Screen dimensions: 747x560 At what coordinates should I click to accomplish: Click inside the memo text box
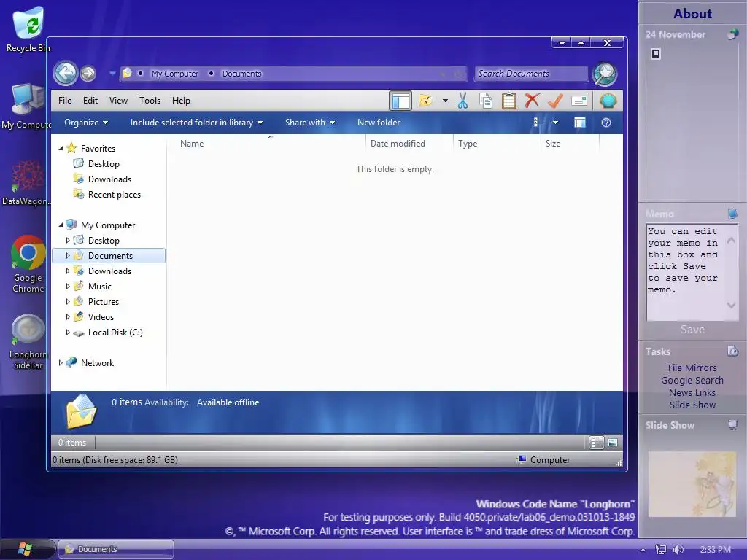tap(686, 272)
